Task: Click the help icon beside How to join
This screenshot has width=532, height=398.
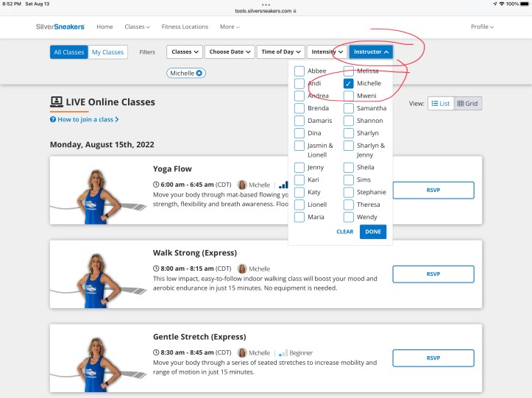Action: [x=53, y=119]
